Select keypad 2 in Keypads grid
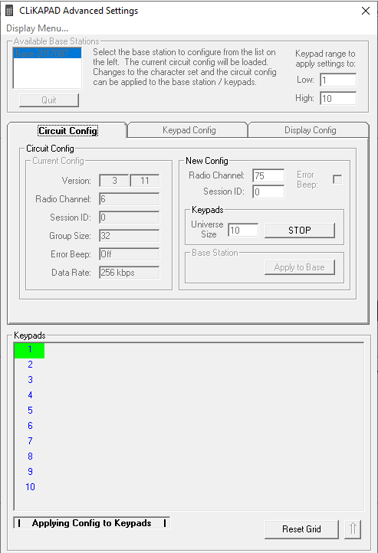This screenshot has height=553, width=378. click(30, 365)
